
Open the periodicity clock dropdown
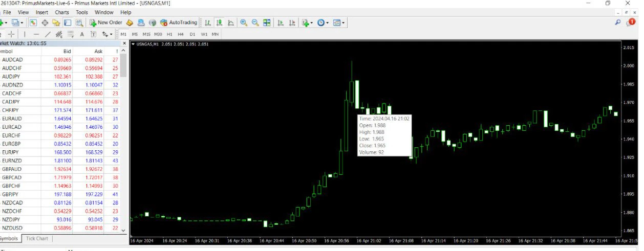323,22
